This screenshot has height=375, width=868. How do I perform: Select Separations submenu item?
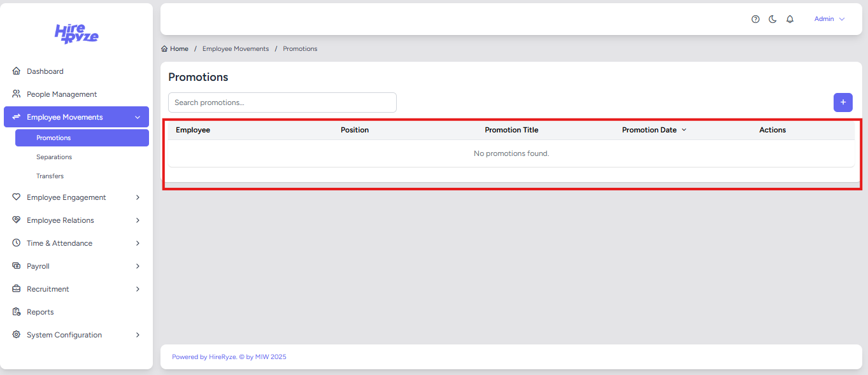(54, 157)
